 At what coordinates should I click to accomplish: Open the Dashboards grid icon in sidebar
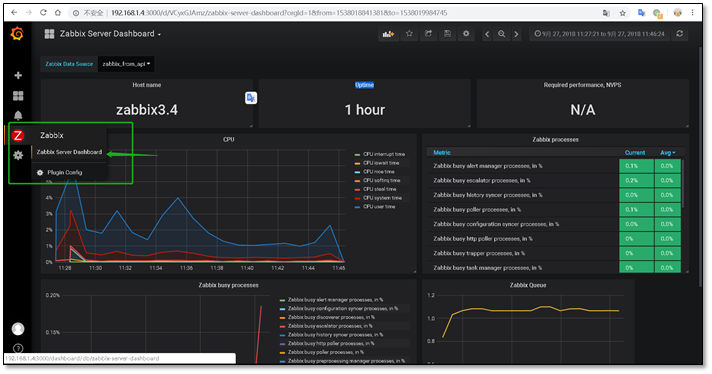click(x=18, y=96)
